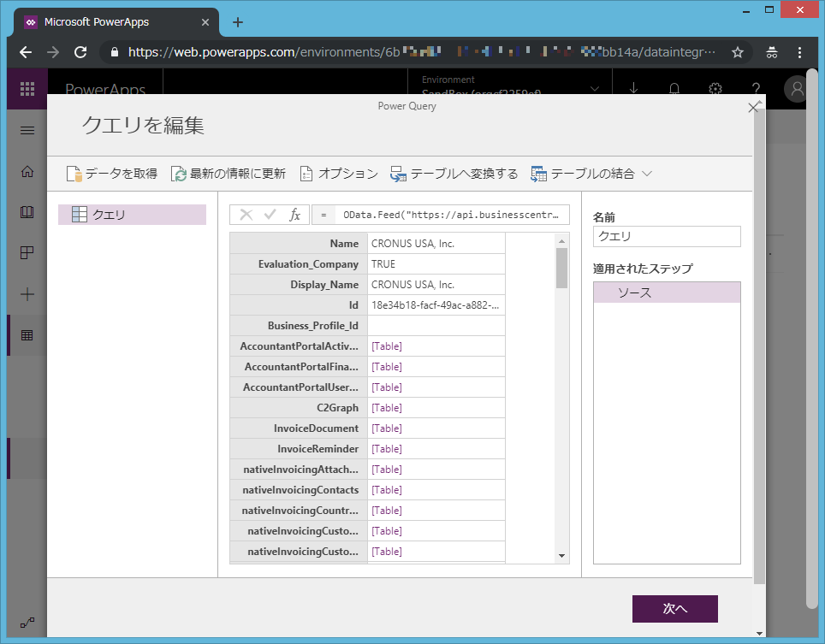This screenshot has width=825, height=644.
Task: Click the data preview vertical scrollbar thumb
Action: (x=561, y=268)
